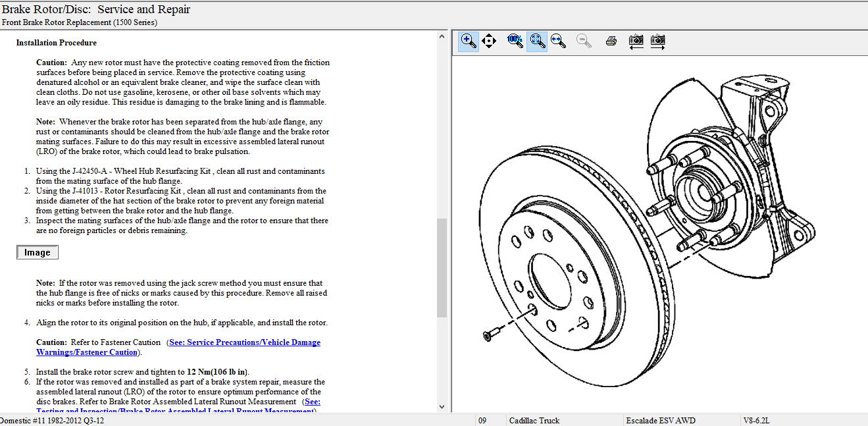868x426 pixels.
Task: Click the fit-to-width zoom icon
Action: (558, 41)
